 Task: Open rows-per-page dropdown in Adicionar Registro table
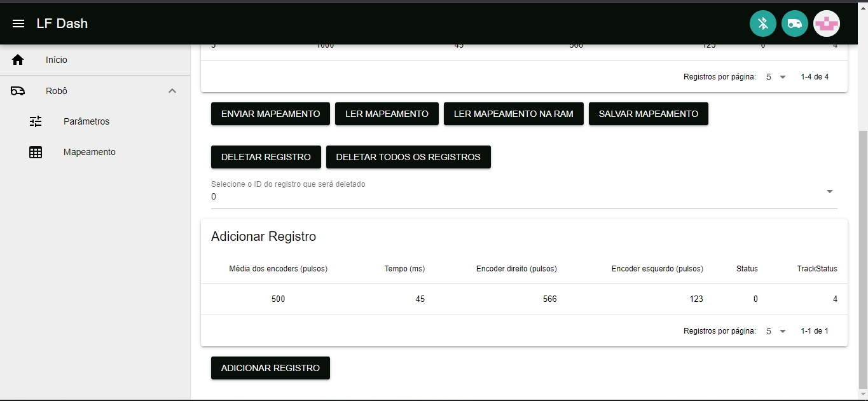point(776,331)
